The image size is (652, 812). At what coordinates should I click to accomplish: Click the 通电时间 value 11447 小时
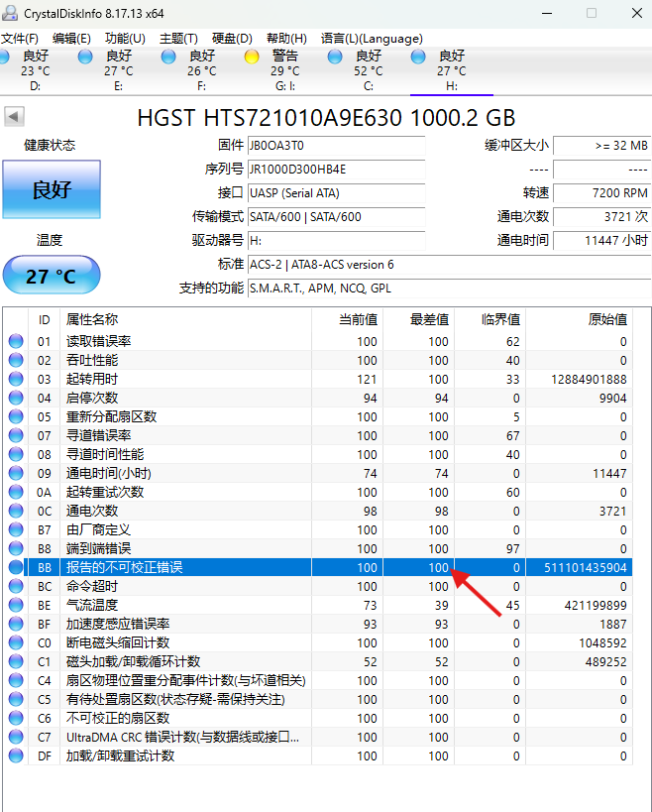pos(602,241)
